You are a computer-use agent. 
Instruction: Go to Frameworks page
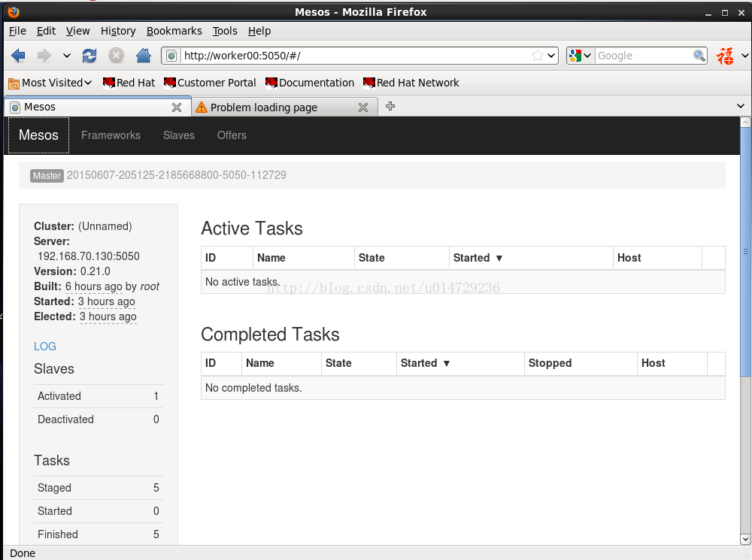coord(111,135)
